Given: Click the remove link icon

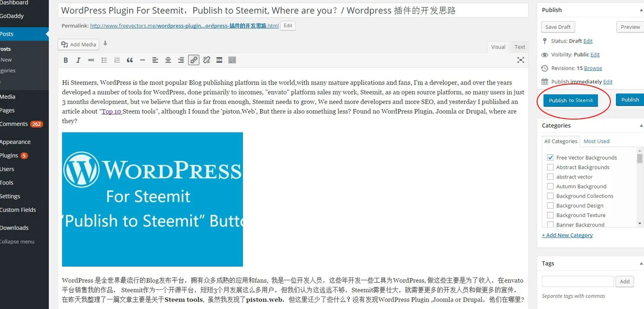Looking at the screenshot, I should tap(206, 60).
